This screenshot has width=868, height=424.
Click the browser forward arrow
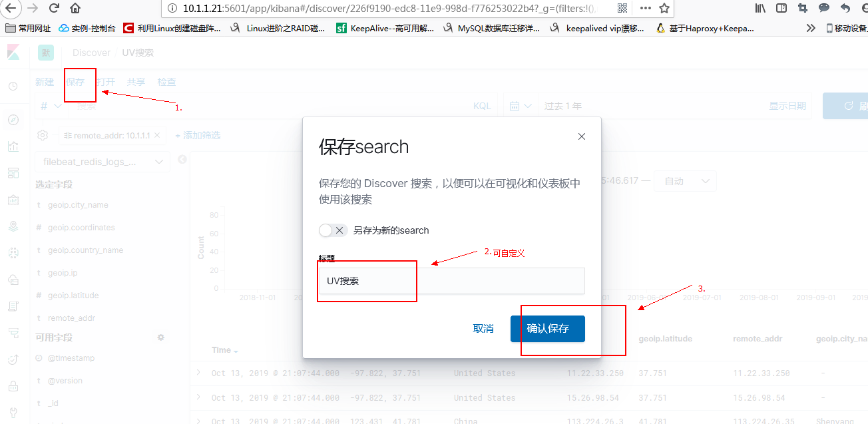click(x=33, y=9)
